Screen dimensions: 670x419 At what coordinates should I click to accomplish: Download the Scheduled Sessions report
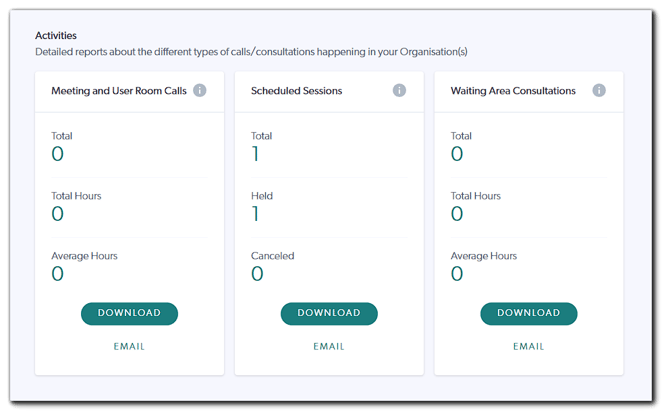(x=329, y=313)
